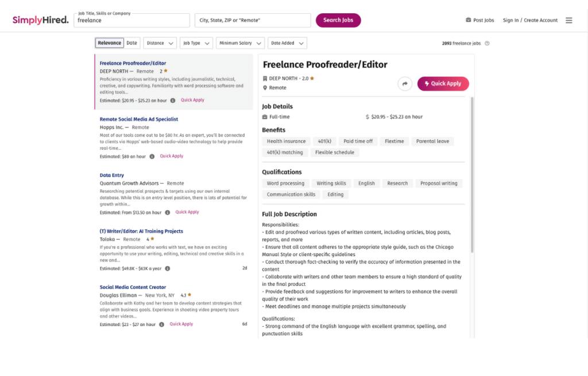Expand the Minimum Salary filter
Image resolution: width=588 pixels, height=376 pixels.
click(x=240, y=43)
